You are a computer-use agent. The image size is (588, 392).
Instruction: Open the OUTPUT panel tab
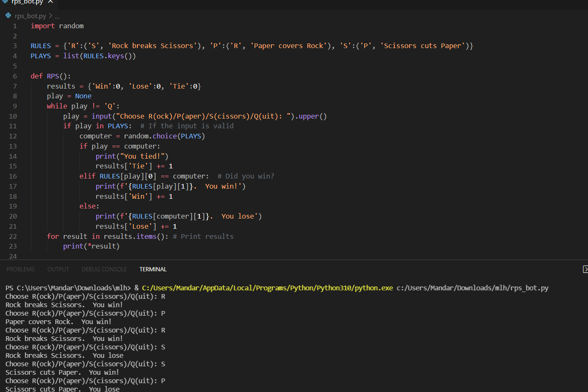[x=58, y=269]
